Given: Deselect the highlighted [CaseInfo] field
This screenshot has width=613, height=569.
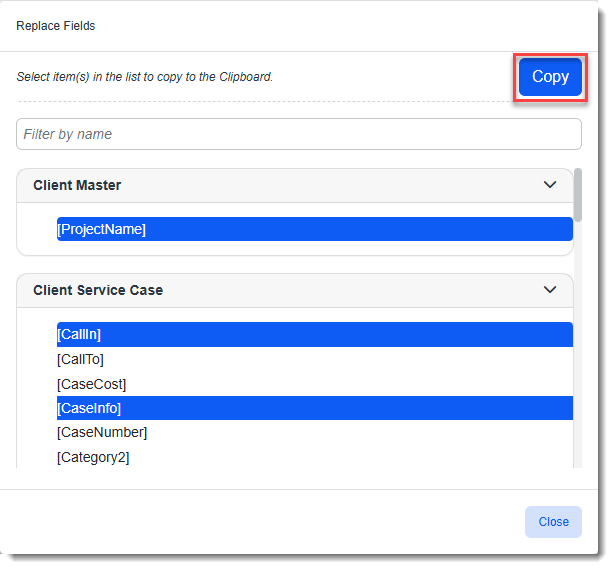Looking at the screenshot, I should click(90, 408).
